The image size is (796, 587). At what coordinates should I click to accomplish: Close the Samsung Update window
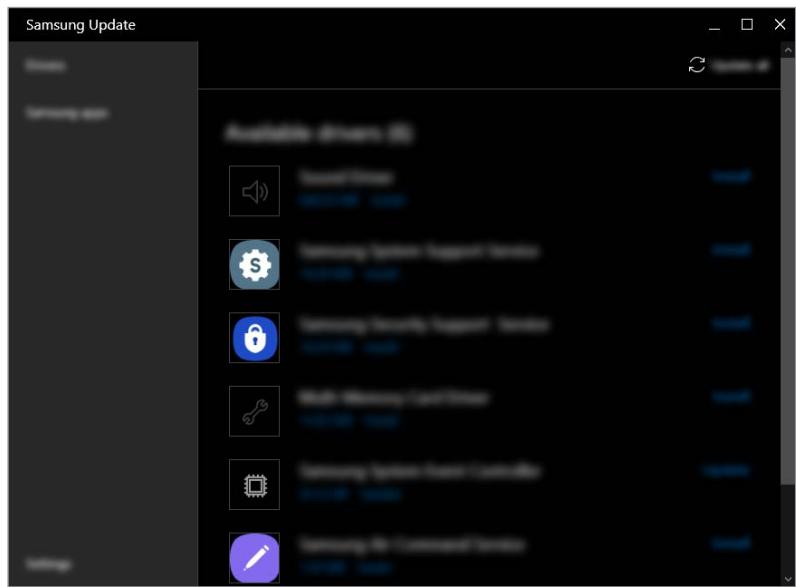tap(780, 24)
